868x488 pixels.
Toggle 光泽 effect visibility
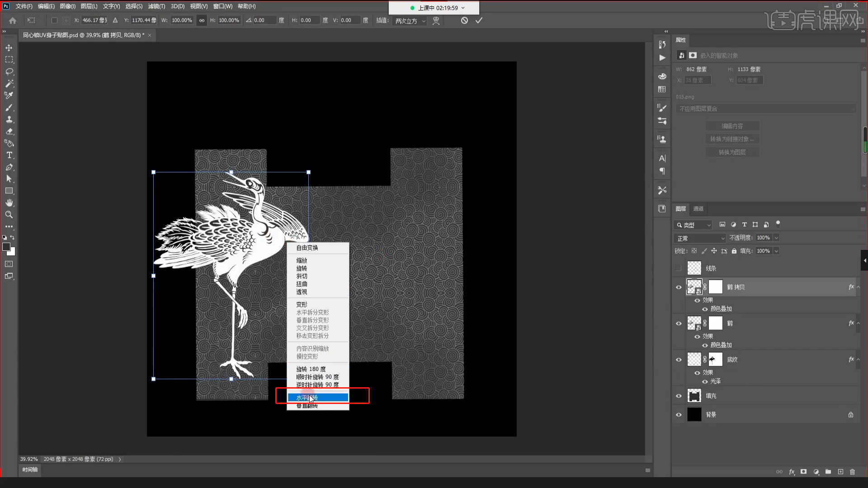coord(705,381)
